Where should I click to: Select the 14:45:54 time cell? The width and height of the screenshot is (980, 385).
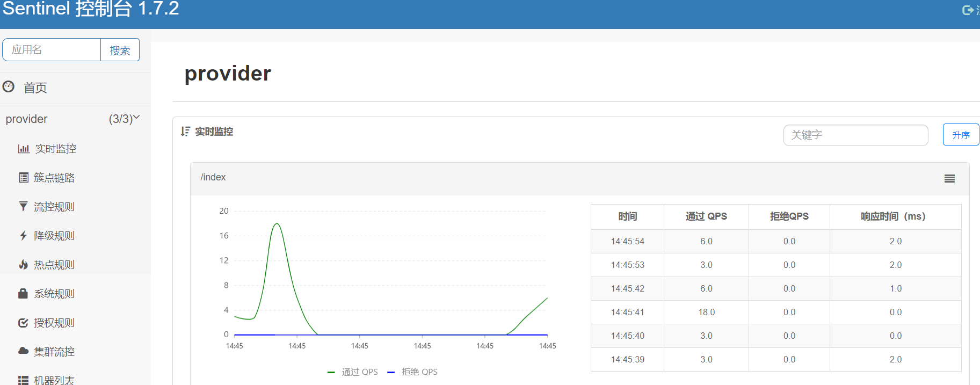coord(628,241)
